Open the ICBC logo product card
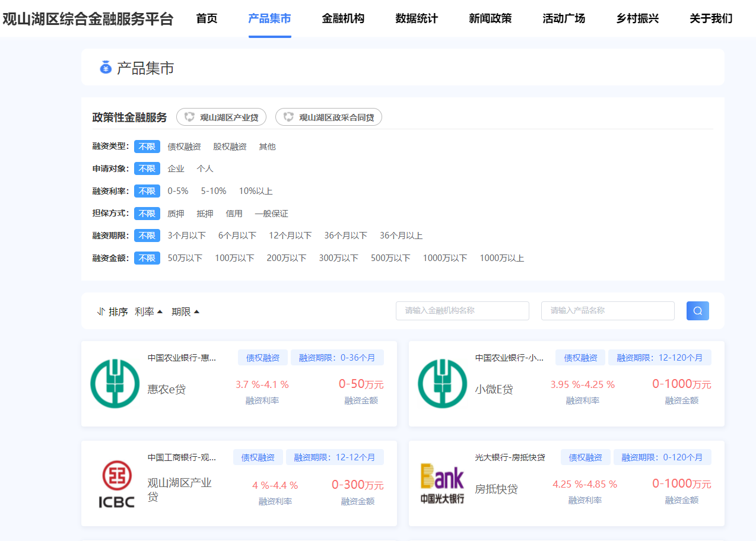Viewport: 756px width, 541px height. [116, 484]
